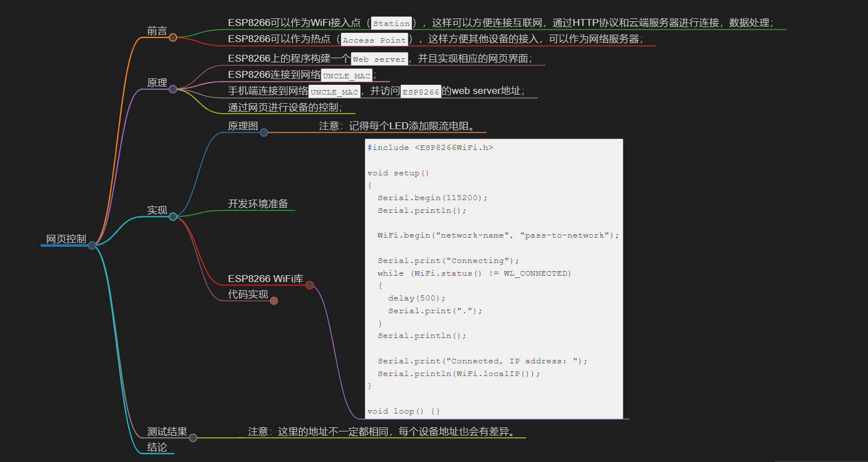Expand the 代码实现 node circle
868x462 pixels.
(274, 301)
